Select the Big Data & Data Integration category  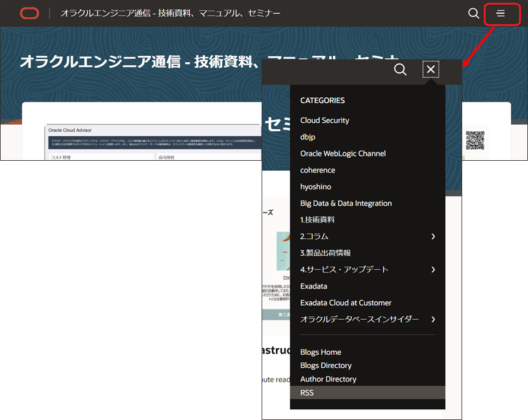[x=346, y=203]
